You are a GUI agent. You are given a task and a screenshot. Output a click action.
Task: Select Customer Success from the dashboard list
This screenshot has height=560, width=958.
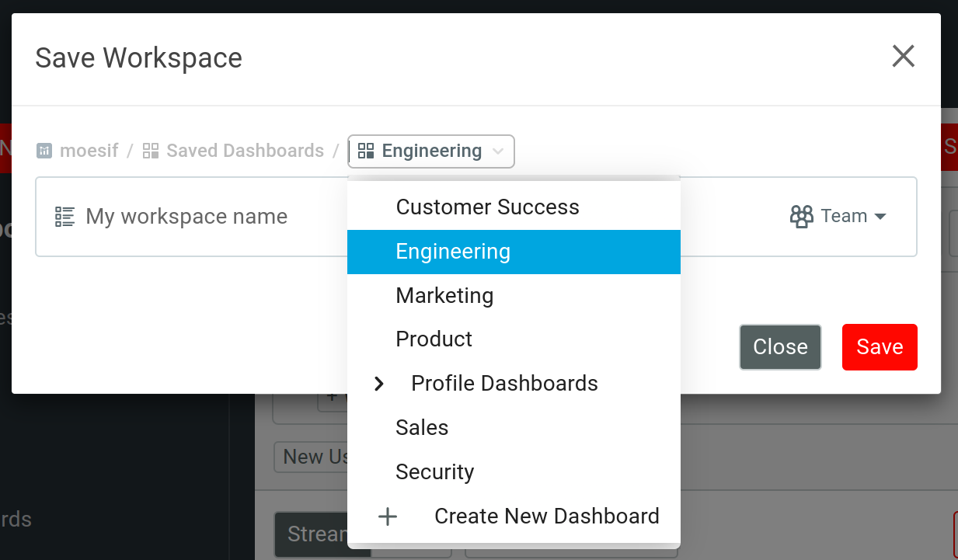click(487, 207)
